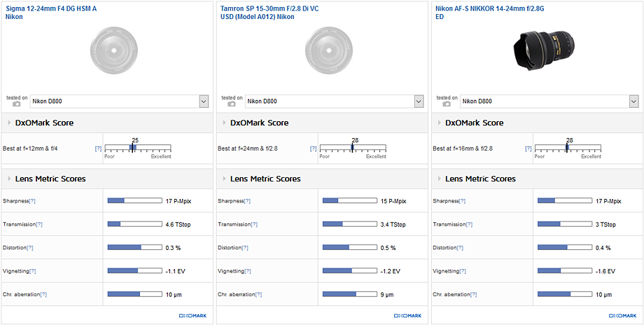
Task: Click the Nikon Chr. aberration help [?] icon
Action: click(x=475, y=294)
